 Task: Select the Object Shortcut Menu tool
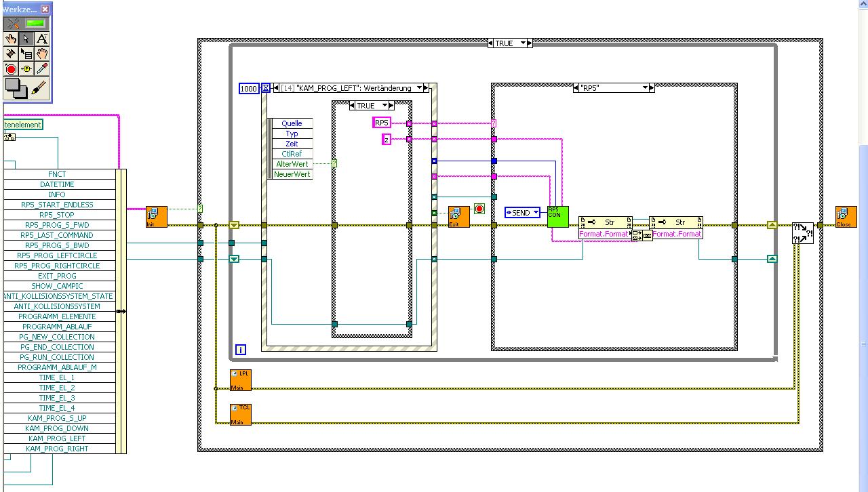(26, 54)
